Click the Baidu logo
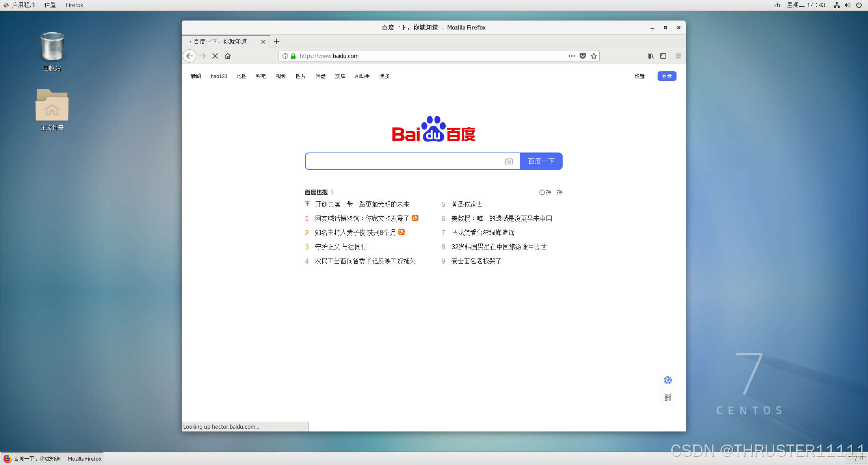The height and width of the screenshot is (465, 868). point(434,129)
